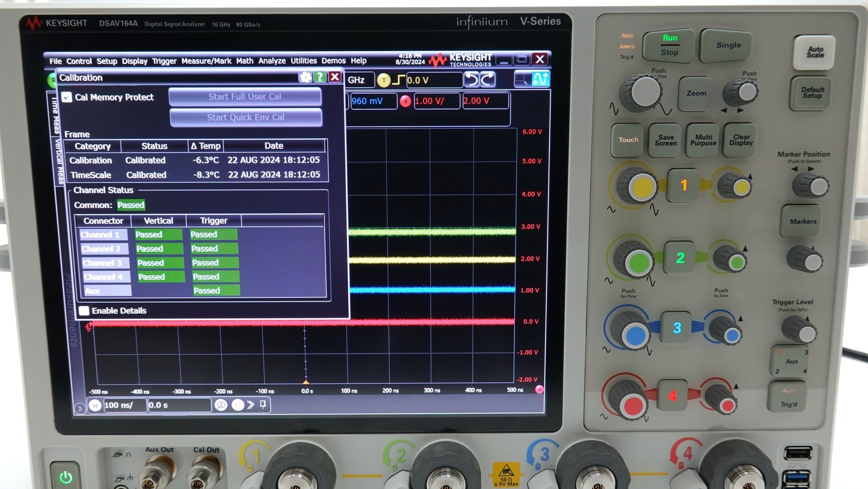868x489 pixels.
Task: Open Calibration dialog help question mark
Action: click(320, 77)
